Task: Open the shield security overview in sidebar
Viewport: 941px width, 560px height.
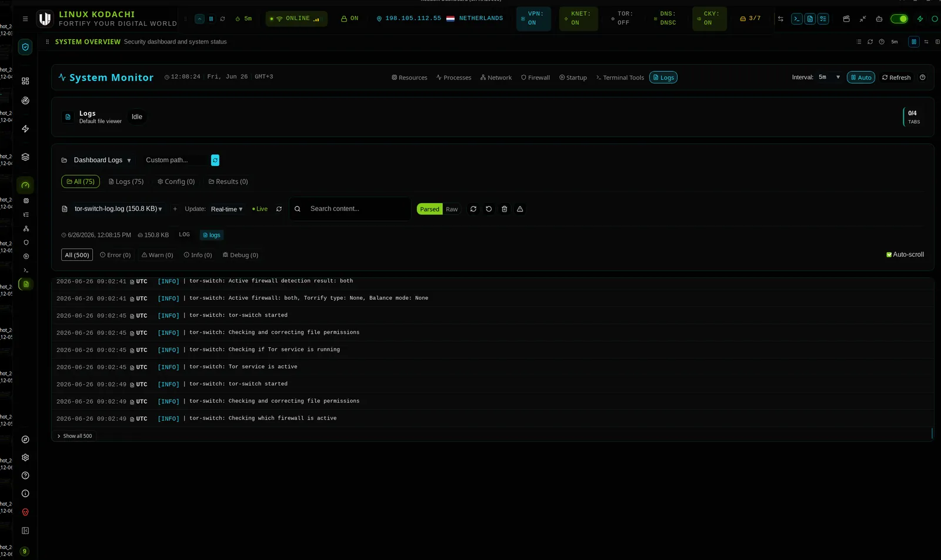Action: (x=25, y=47)
